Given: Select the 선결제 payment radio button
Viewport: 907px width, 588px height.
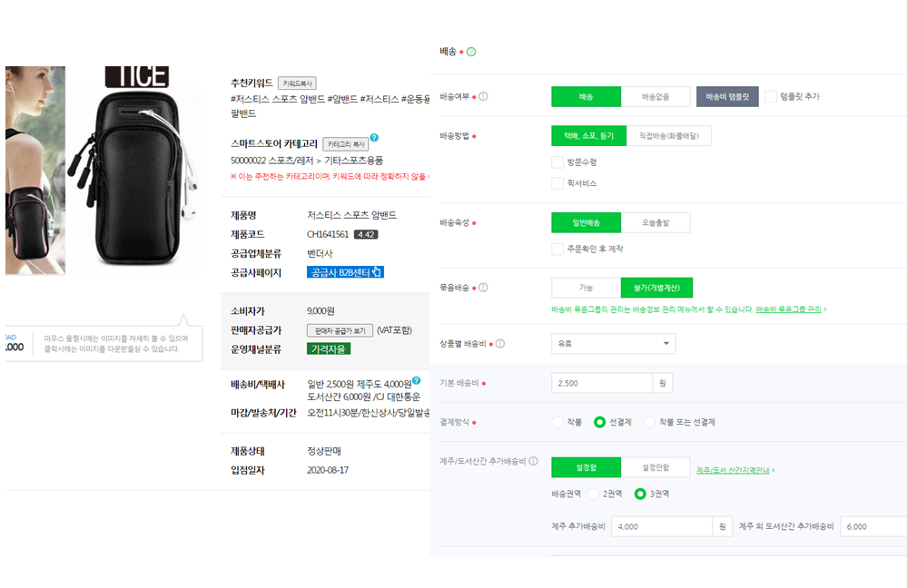Looking at the screenshot, I should (x=600, y=422).
